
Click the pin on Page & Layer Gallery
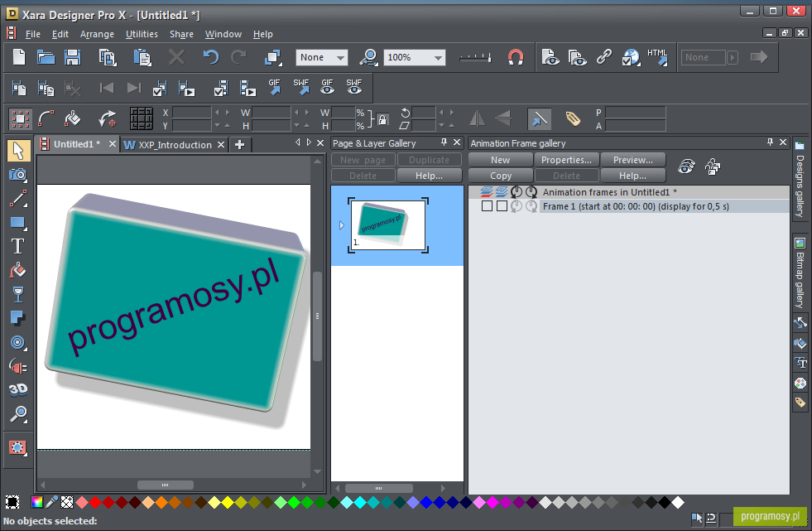coord(444,142)
